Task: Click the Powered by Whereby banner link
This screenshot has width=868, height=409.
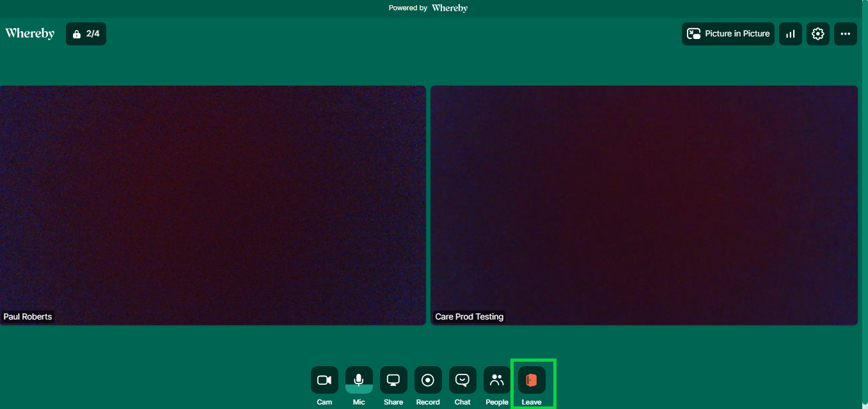Action: pos(428,8)
